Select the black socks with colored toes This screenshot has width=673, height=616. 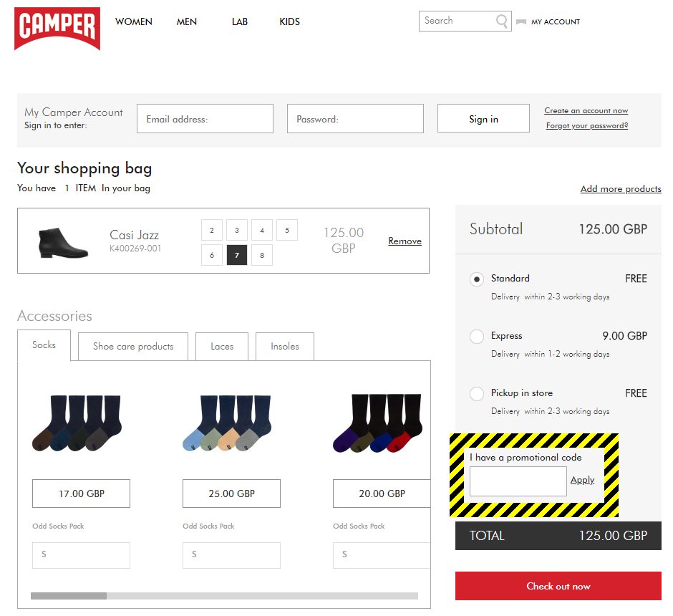[378, 423]
